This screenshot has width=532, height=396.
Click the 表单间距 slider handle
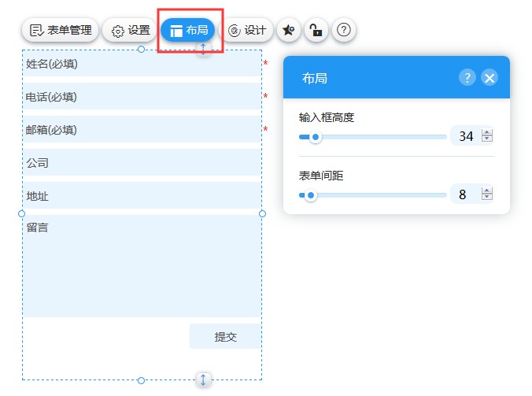point(311,195)
